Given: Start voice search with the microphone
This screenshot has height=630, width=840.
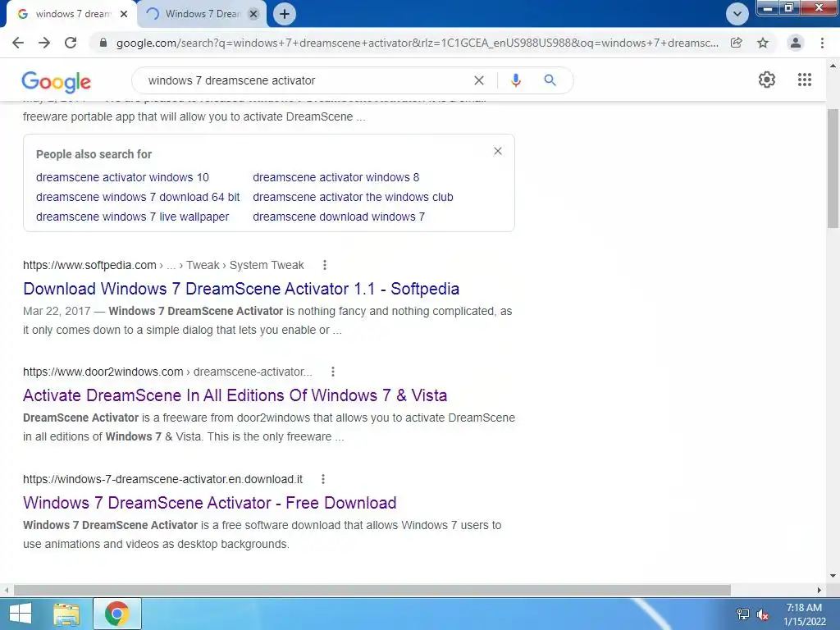Looking at the screenshot, I should (515, 80).
